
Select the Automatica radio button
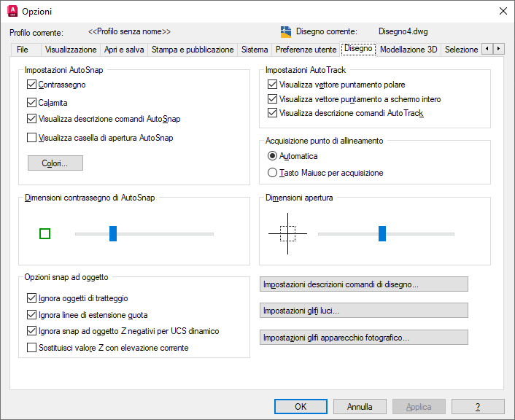click(273, 156)
